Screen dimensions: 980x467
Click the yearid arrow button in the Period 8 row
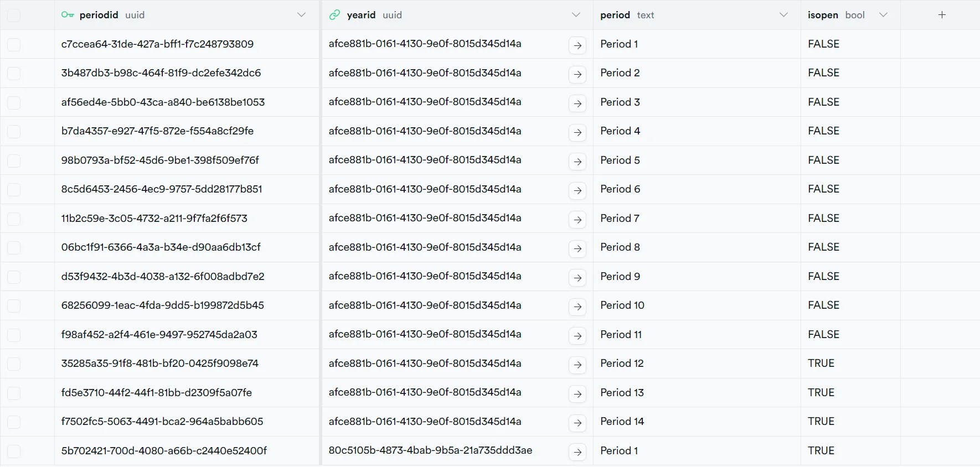click(577, 248)
